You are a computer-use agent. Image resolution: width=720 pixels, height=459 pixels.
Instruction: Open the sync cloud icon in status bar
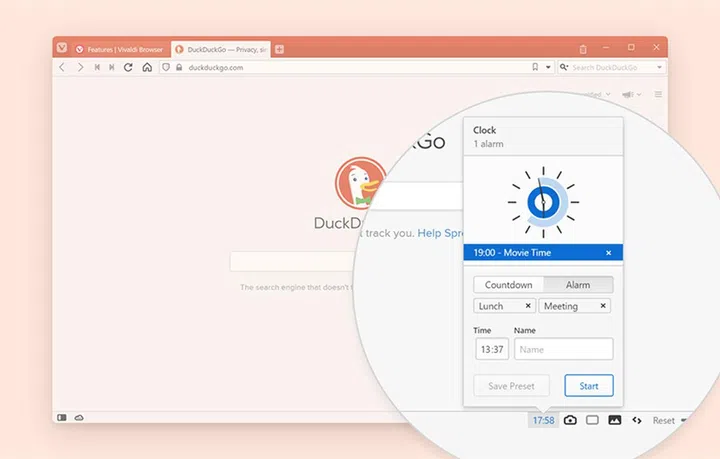(x=79, y=418)
